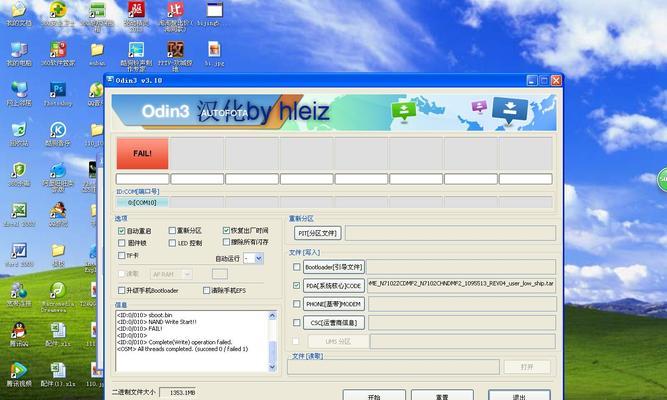Uncheck the 自动重启 auto reboot checkbox
This screenshot has width=667, height=400.
click(x=122, y=231)
